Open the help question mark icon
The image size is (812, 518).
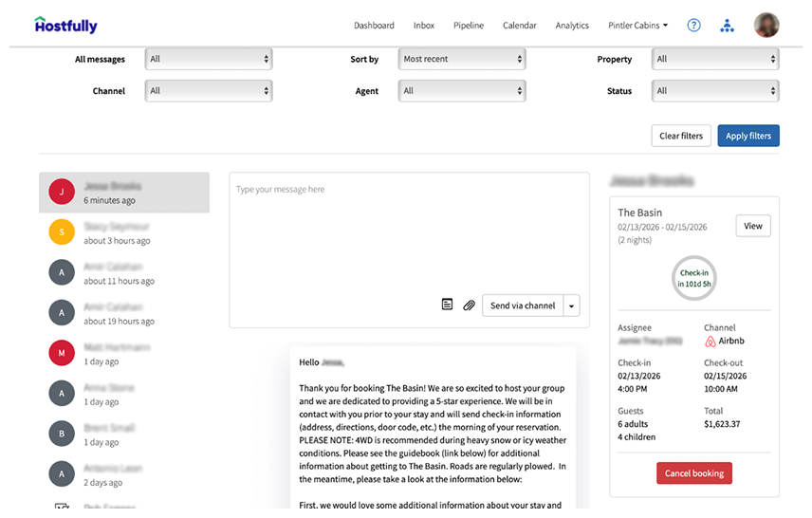coord(693,26)
